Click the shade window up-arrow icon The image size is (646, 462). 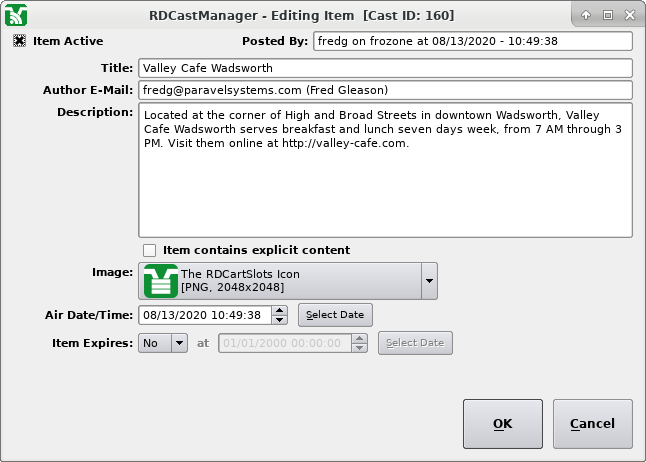tap(586, 15)
